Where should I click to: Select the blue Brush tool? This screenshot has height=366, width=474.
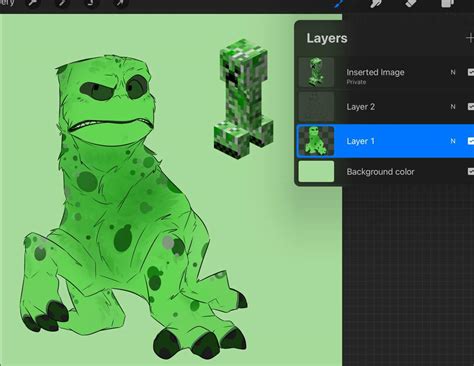click(339, 3)
